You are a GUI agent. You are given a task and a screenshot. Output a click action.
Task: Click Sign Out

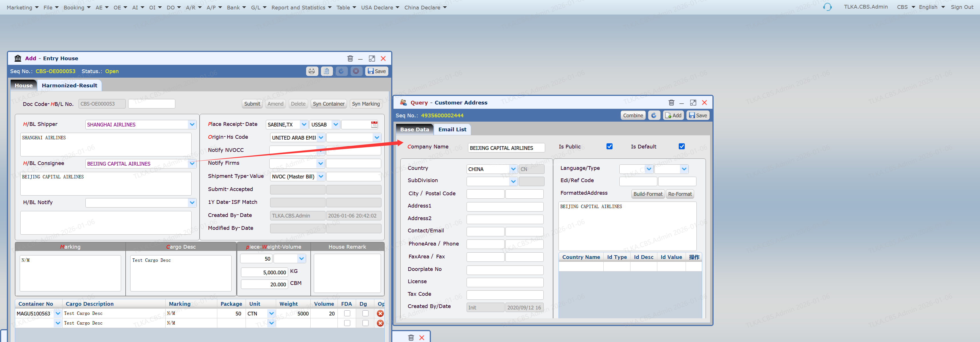962,7
